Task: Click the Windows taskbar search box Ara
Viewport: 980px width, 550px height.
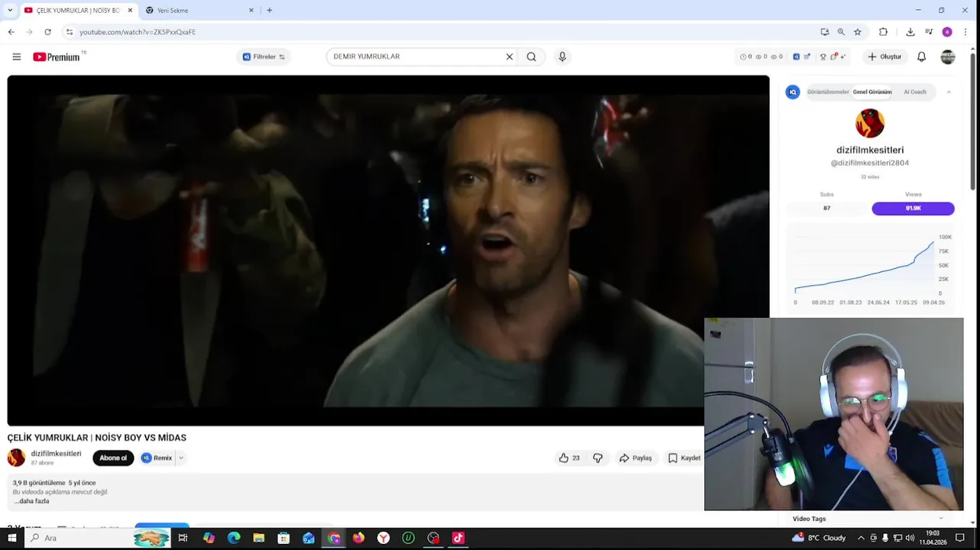Action: [x=97, y=538]
